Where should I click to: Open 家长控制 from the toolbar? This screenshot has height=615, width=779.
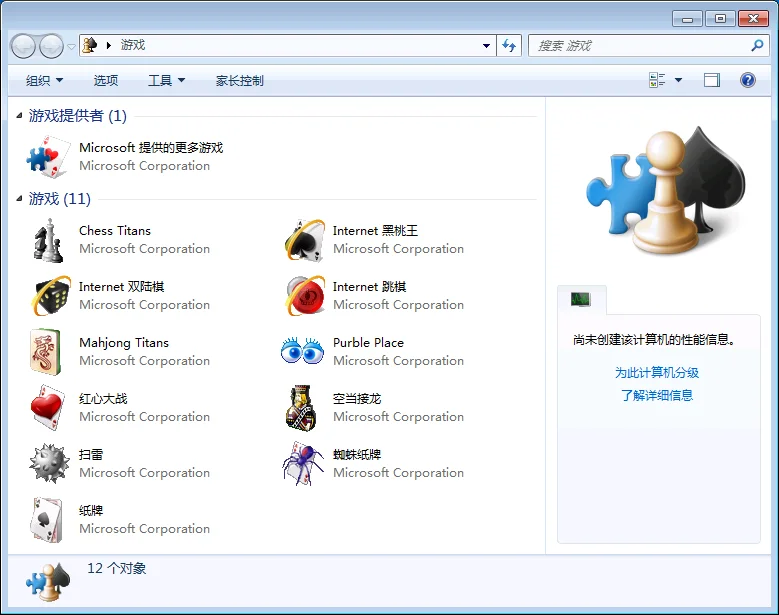click(x=239, y=81)
